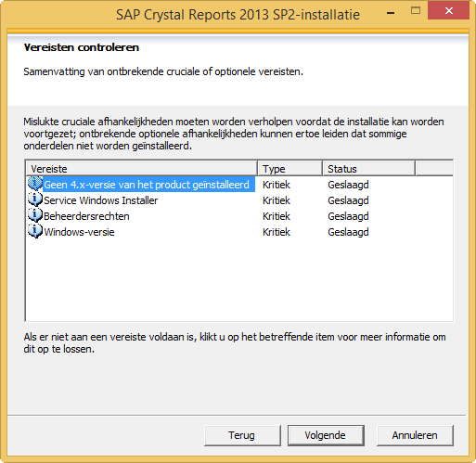Click info icon beside Geen 4.x-versie row

(35, 184)
